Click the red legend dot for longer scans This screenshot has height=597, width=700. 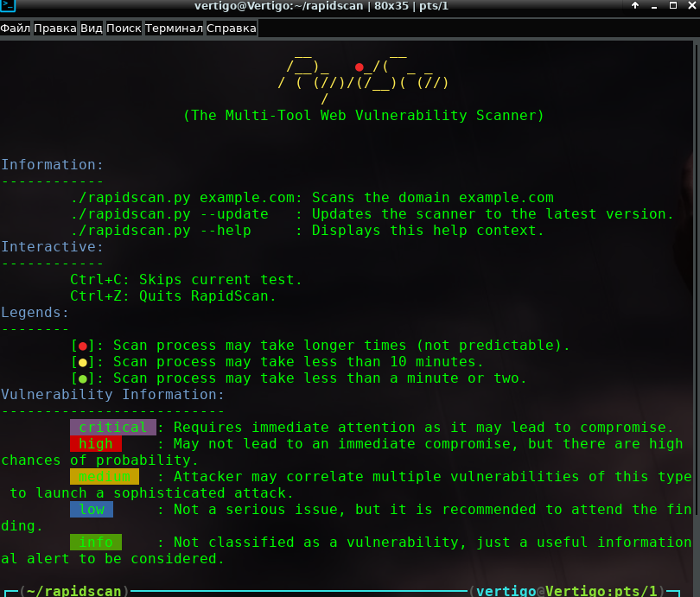[x=83, y=346]
